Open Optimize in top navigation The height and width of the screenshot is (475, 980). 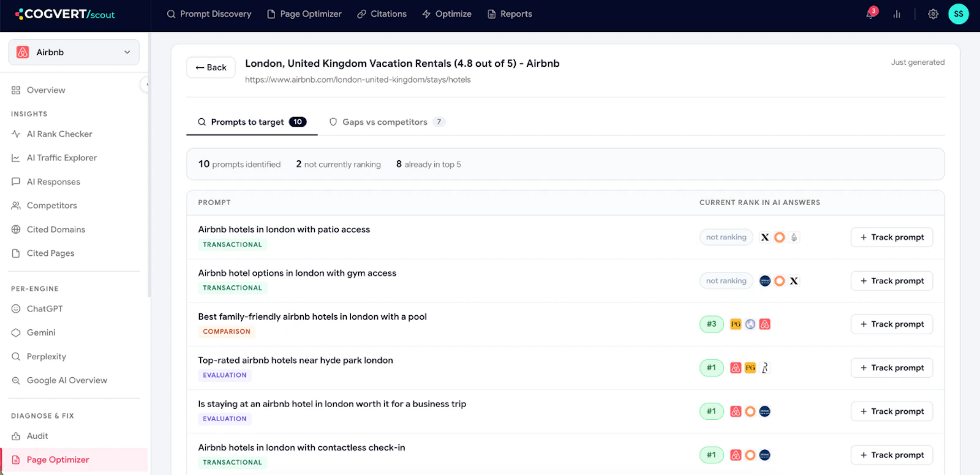point(447,14)
